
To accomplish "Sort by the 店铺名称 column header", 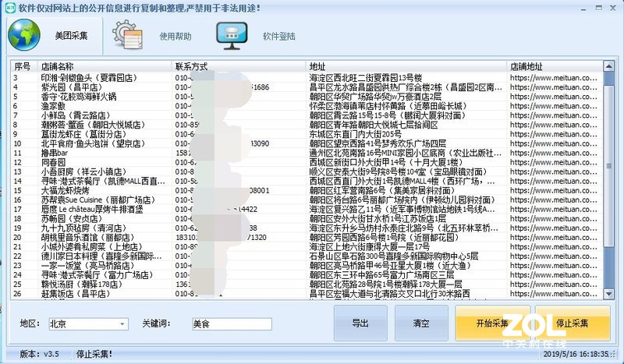I will (105, 66).
